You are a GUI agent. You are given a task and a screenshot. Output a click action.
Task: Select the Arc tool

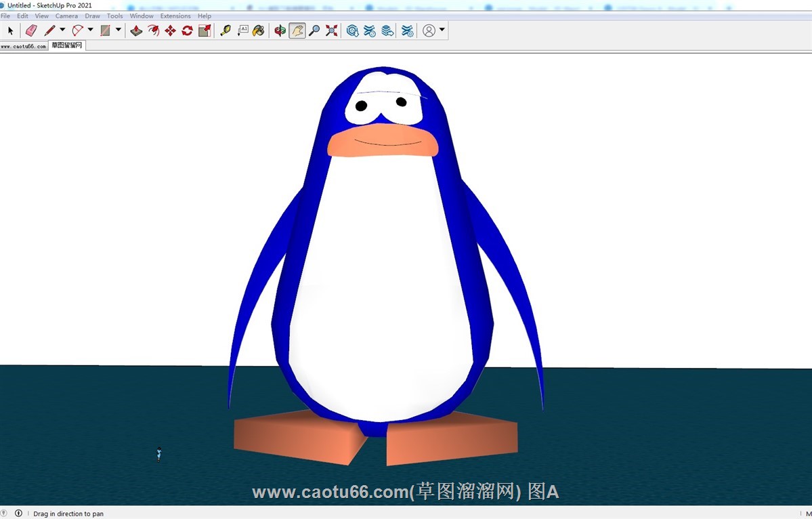(x=78, y=30)
